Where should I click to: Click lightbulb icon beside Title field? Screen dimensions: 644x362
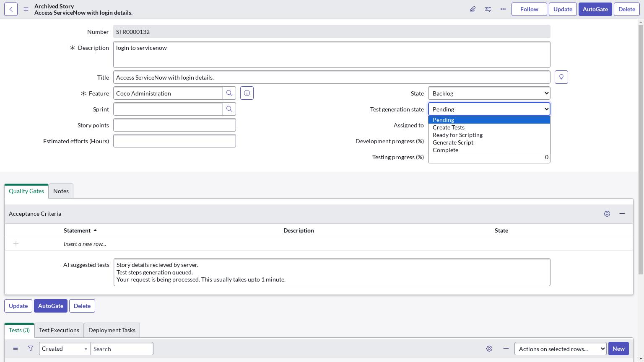pyautogui.click(x=561, y=77)
